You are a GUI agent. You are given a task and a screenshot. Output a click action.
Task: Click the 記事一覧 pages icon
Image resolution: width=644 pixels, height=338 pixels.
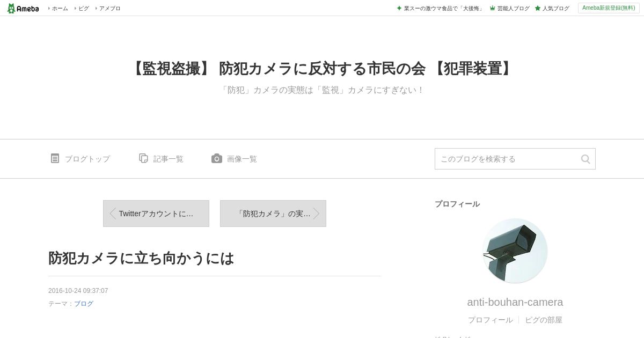point(143,158)
